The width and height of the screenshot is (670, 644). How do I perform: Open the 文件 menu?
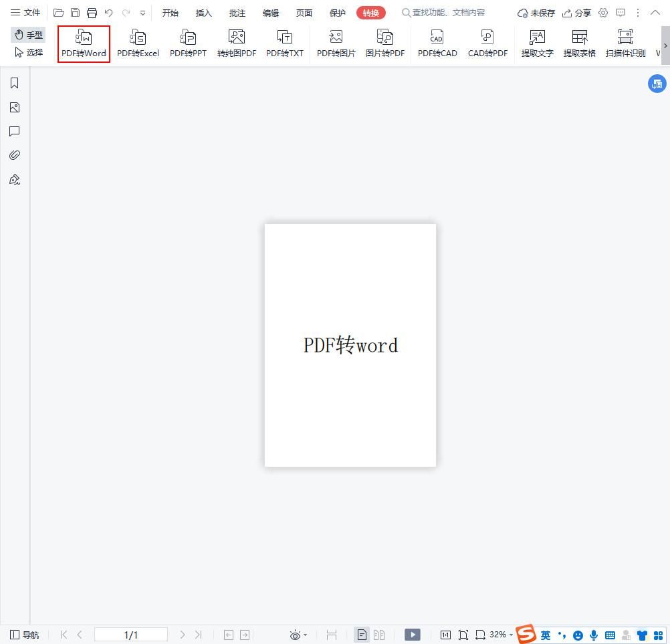tap(26, 12)
